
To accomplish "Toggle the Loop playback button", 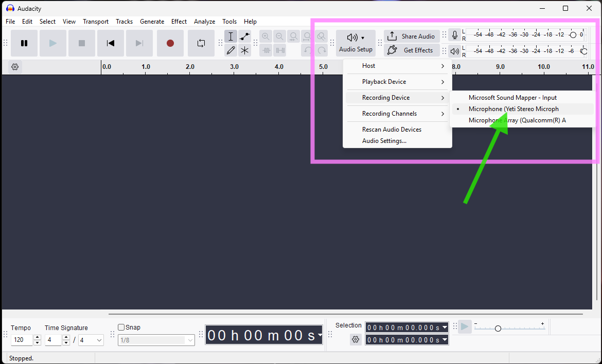I will (x=201, y=43).
